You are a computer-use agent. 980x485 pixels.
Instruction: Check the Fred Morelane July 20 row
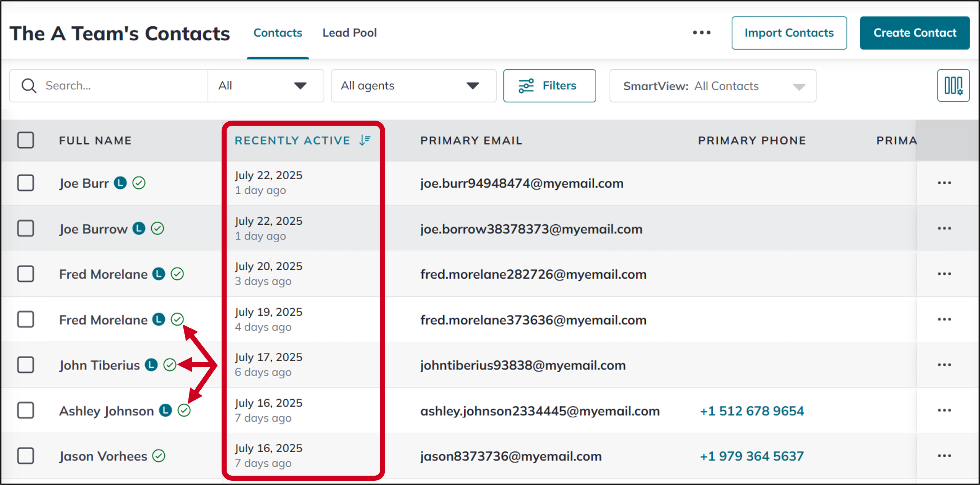point(26,274)
